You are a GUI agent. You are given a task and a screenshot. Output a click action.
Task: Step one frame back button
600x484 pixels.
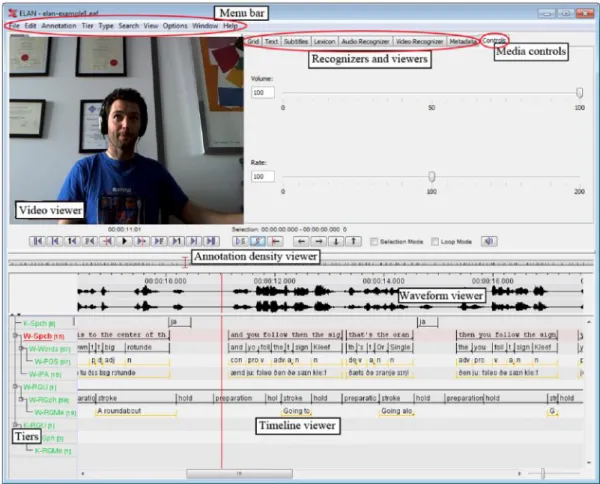tap(90, 241)
